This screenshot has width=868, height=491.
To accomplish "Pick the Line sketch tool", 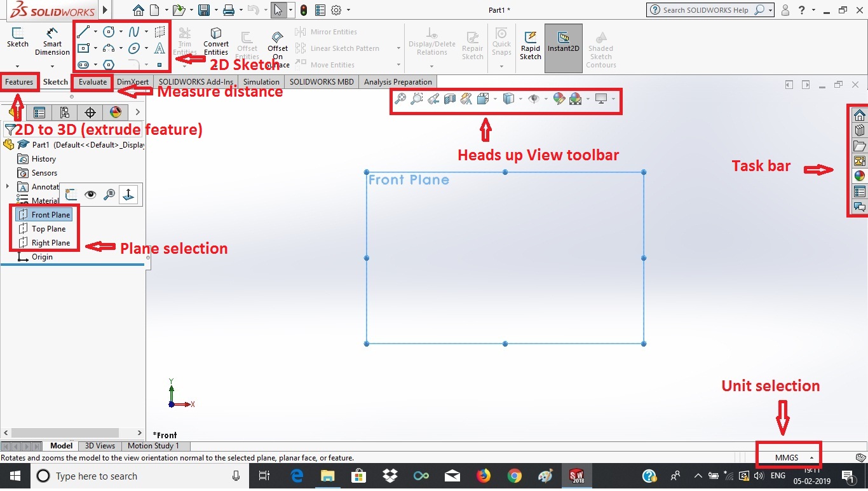I will click(x=84, y=31).
